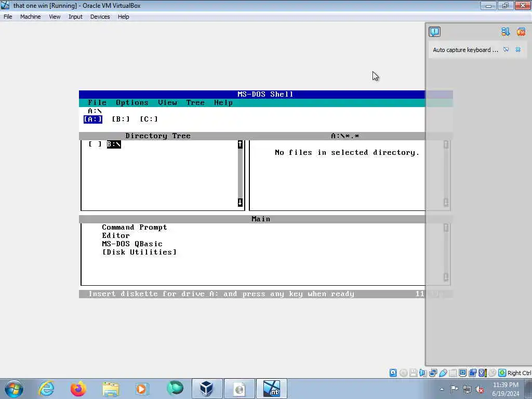
Task: Click the hard disk activity status icon
Action: pos(393,373)
